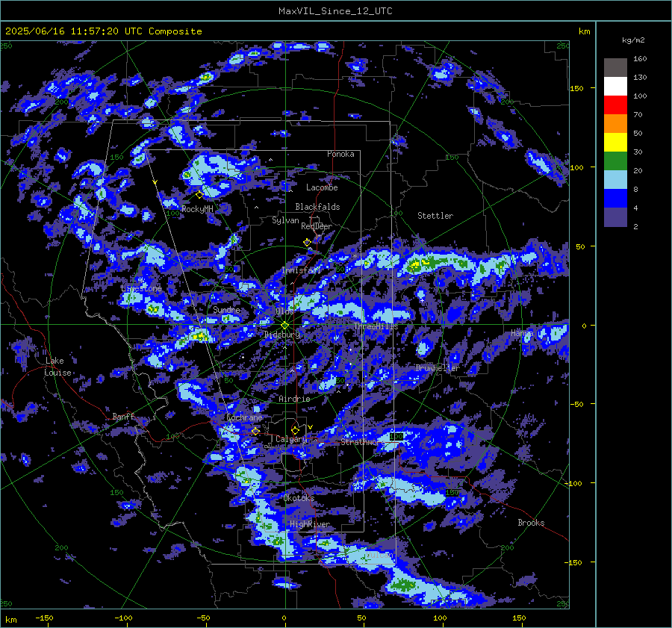The image size is (672, 628).
Task: Select the purple 2-4 legend swatch
Action: [615, 217]
